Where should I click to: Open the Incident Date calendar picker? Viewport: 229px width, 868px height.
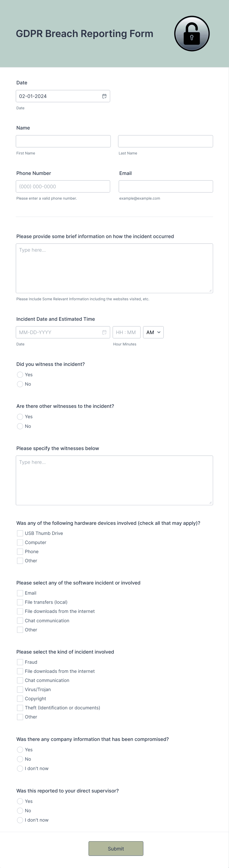(x=105, y=332)
